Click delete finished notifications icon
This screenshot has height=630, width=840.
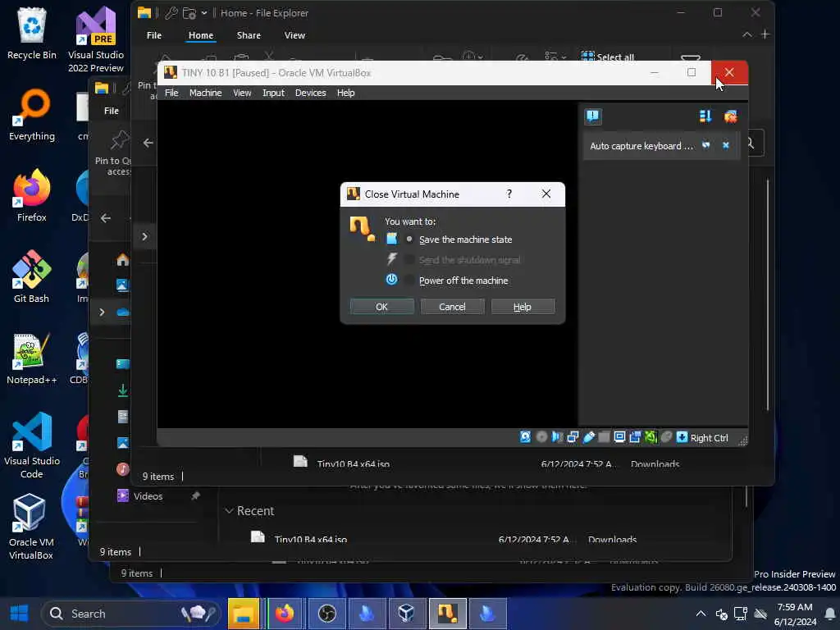[730, 116]
